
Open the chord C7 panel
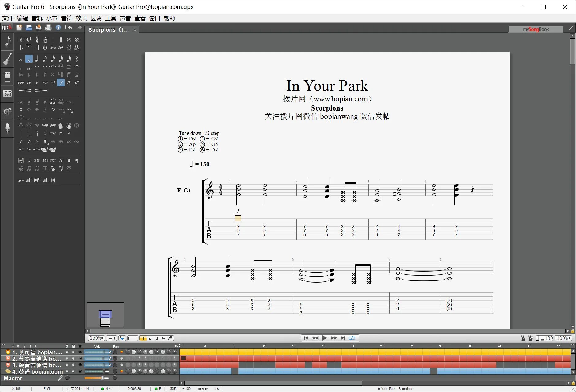(7, 111)
